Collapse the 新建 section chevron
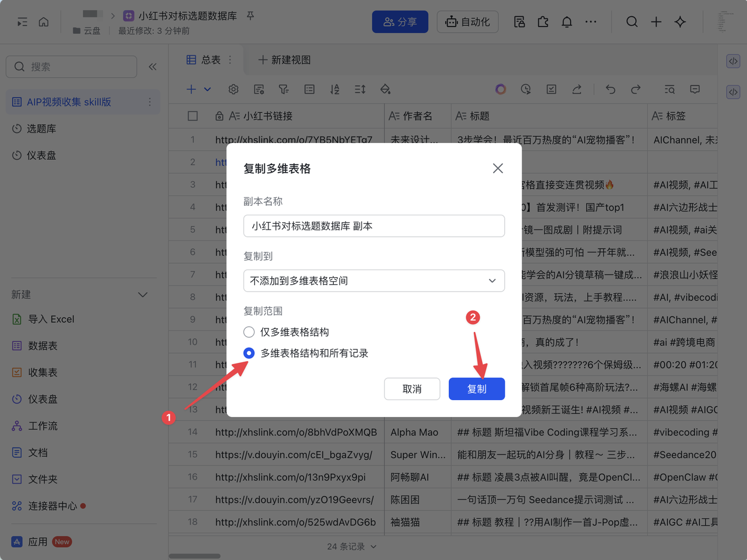Screen dimensions: 747x560 point(142,295)
